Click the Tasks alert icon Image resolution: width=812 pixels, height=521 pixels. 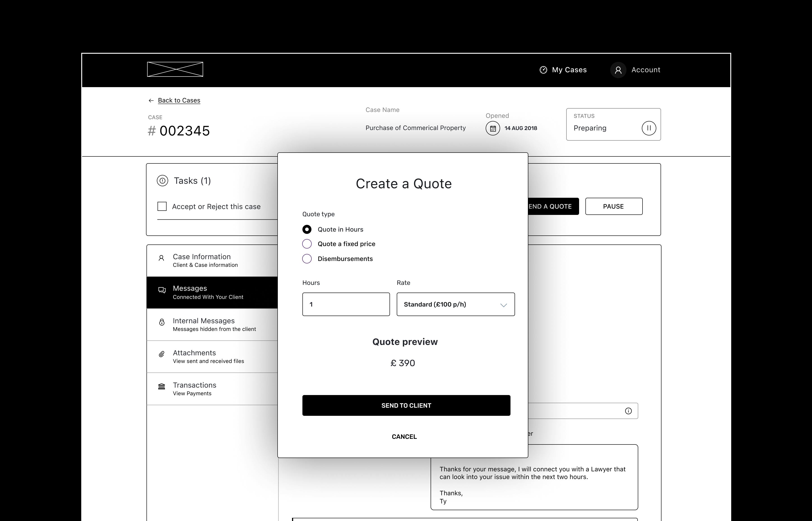tap(162, 181)
